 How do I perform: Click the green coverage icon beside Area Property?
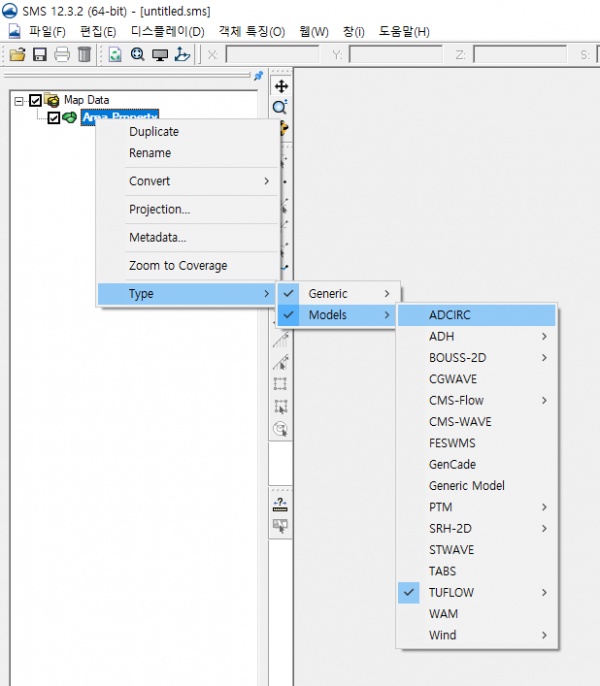pos(70,117)
